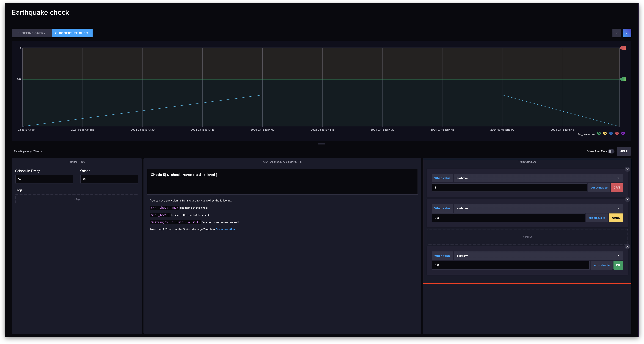
Task: Switch to the 1. Define Query tab
Action: [32, 33]
